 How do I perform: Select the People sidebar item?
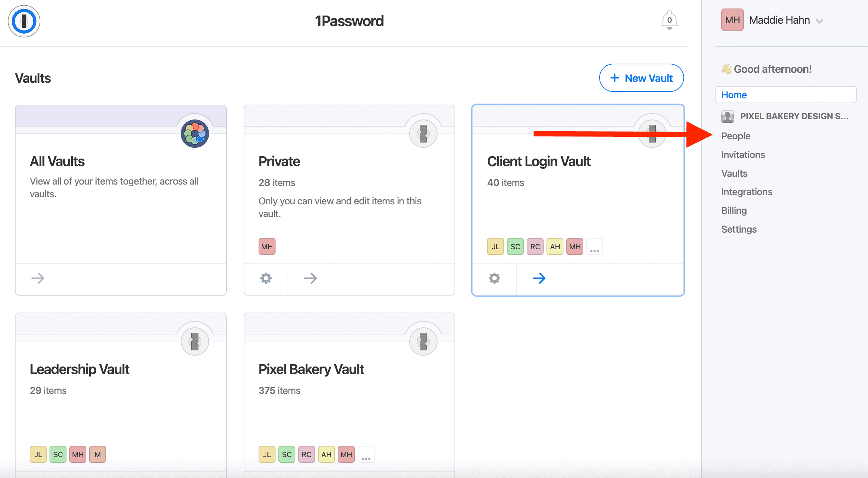736,136
